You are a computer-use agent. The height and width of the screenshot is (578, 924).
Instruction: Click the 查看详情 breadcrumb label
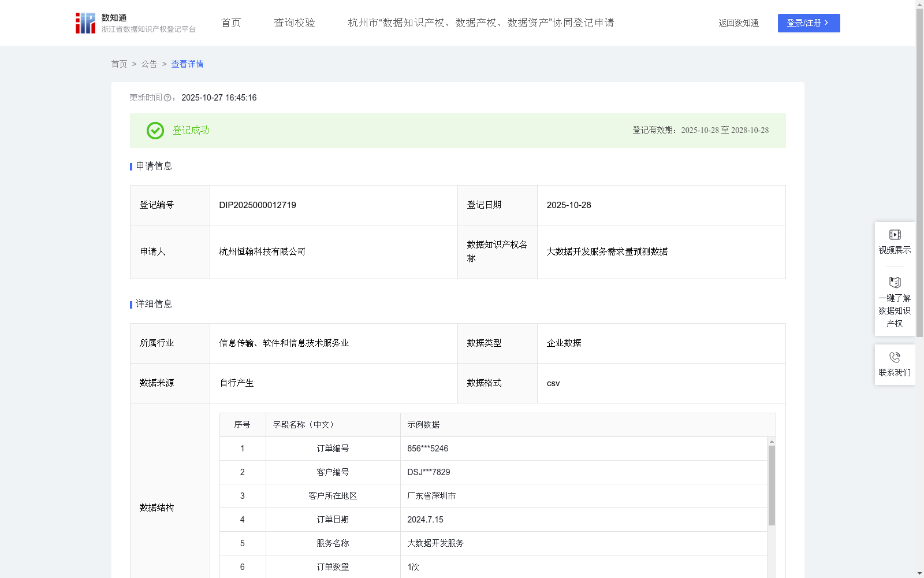(187, 64)
